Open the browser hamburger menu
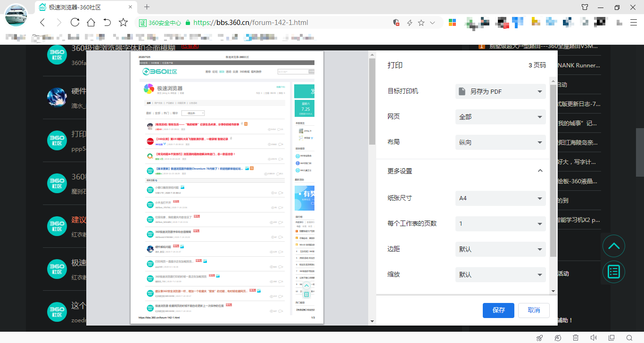The height and width of the screenshot is (343, 644). (634, 22)
